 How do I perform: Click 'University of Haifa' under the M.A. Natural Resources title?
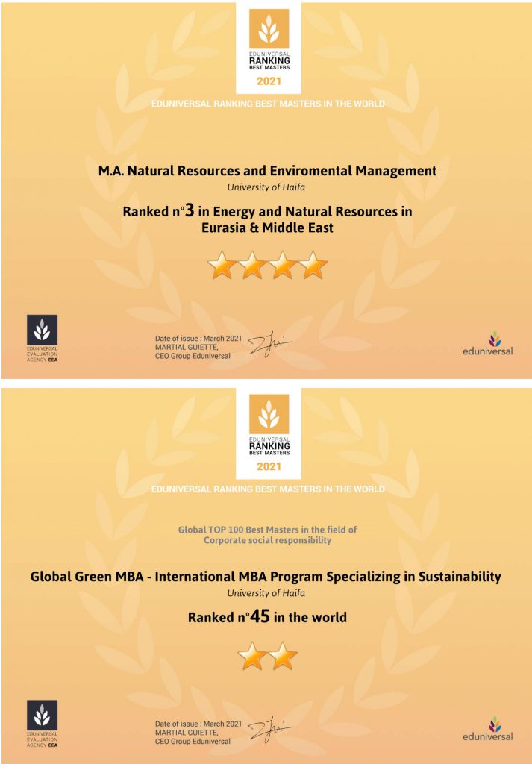click(x=266, y=187)
